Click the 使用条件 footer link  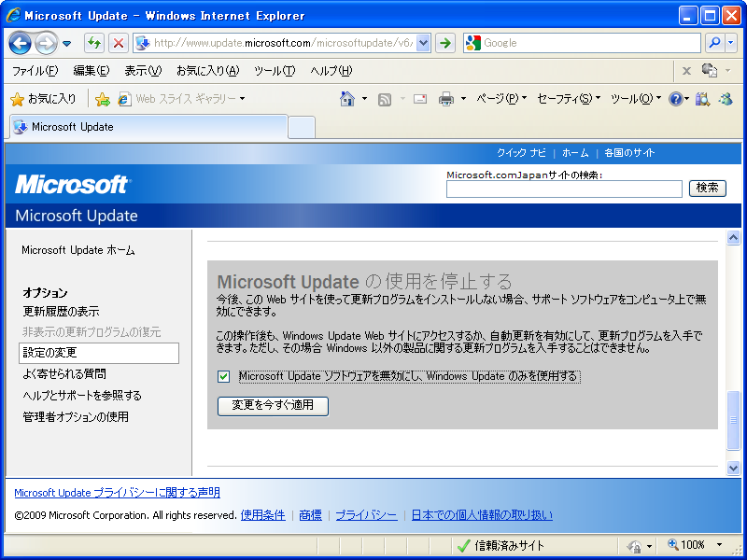click(263, 515)
